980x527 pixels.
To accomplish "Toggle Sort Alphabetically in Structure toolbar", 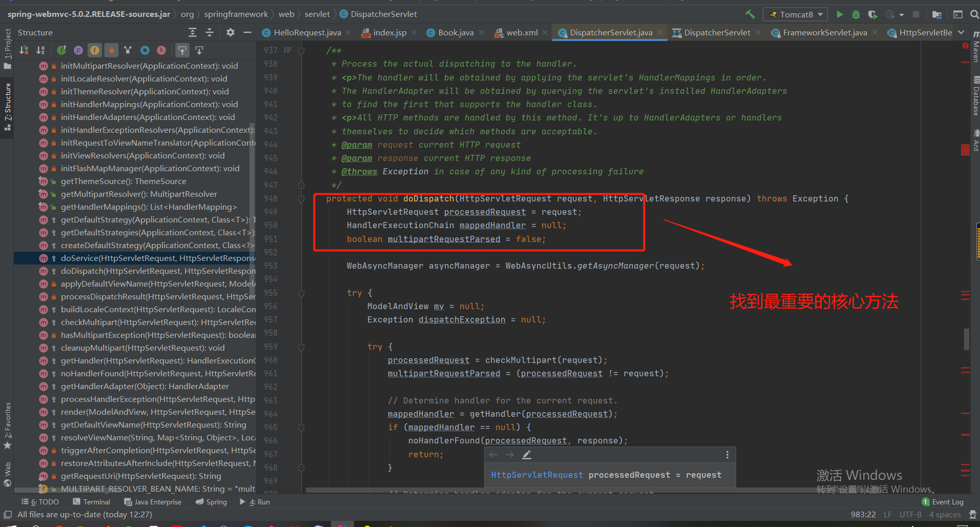I will 40,50.
